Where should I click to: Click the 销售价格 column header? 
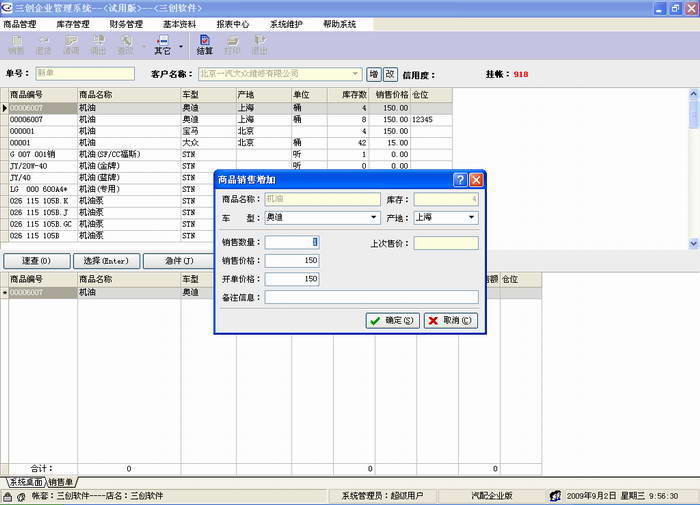point(390,95)
